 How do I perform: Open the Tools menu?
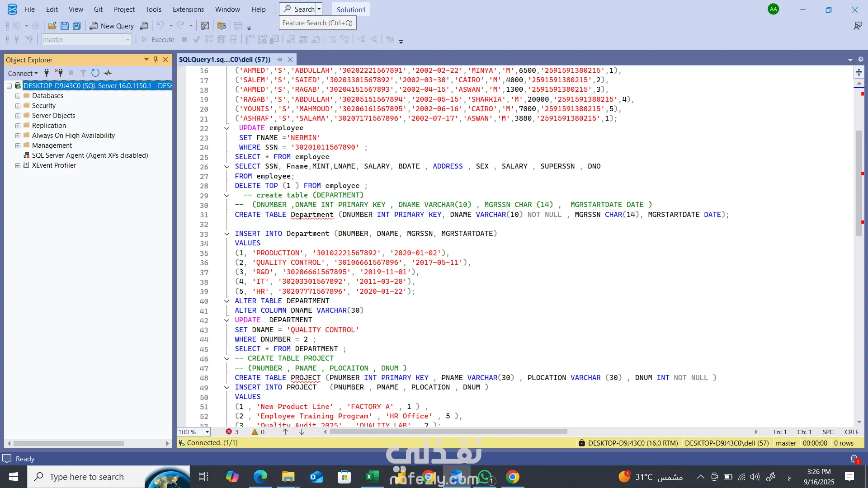click(x=153, y=9)
